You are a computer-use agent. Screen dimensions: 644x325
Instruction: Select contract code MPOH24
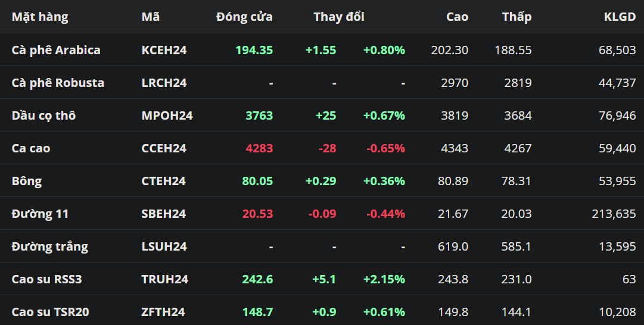click(167, 115)
